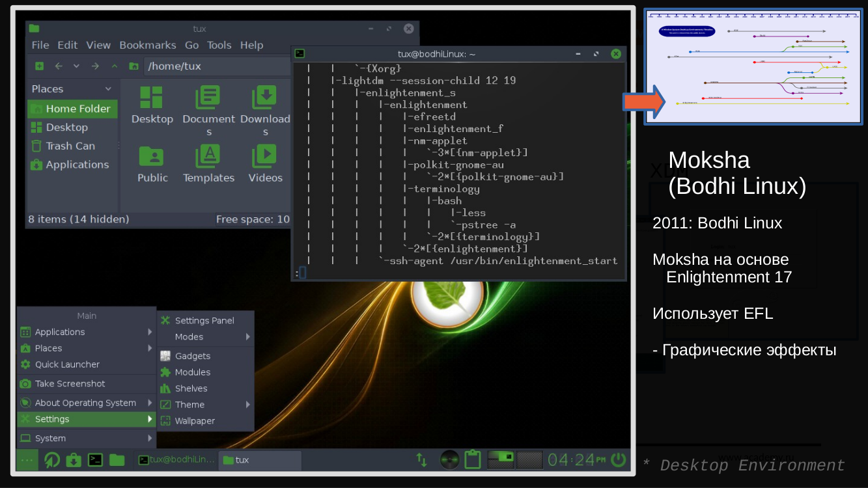Image resolution: width=868 pixels, height=488 pixels.
Task: Open the Bookmarks menu
Action: [148, 45]
